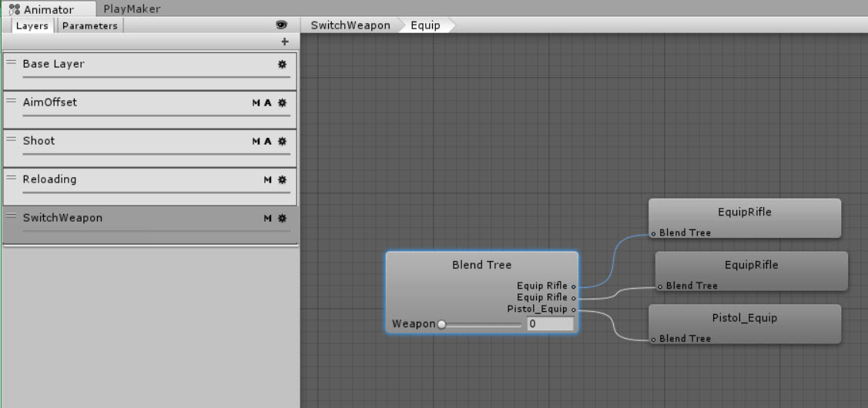Click SwitchWeapon layer drag handle

click(11, 216)
